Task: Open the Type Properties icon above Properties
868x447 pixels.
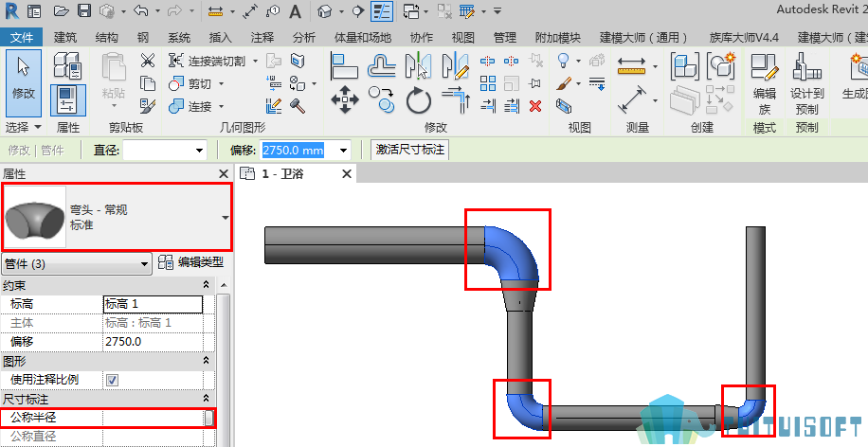Action: pos(68,65)
